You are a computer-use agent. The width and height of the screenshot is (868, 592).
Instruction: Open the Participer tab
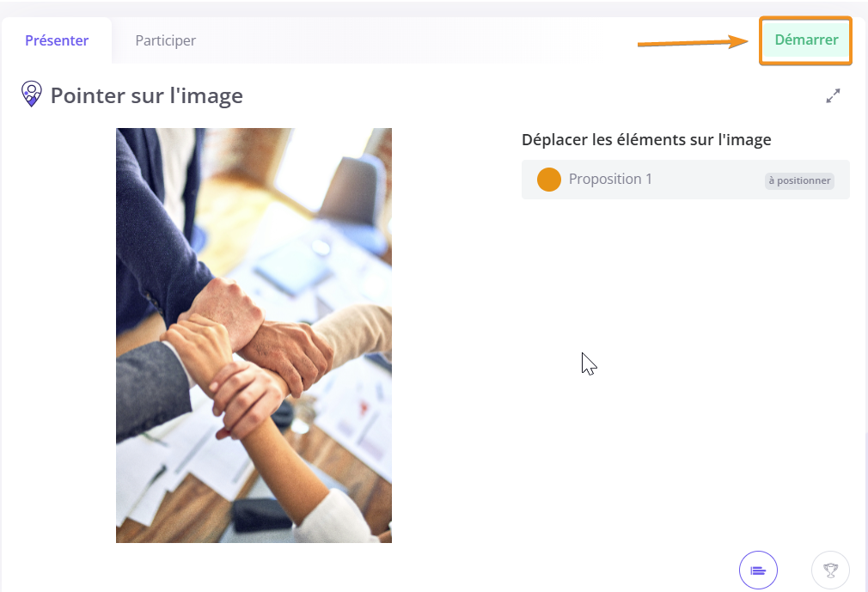pos(166,40)
